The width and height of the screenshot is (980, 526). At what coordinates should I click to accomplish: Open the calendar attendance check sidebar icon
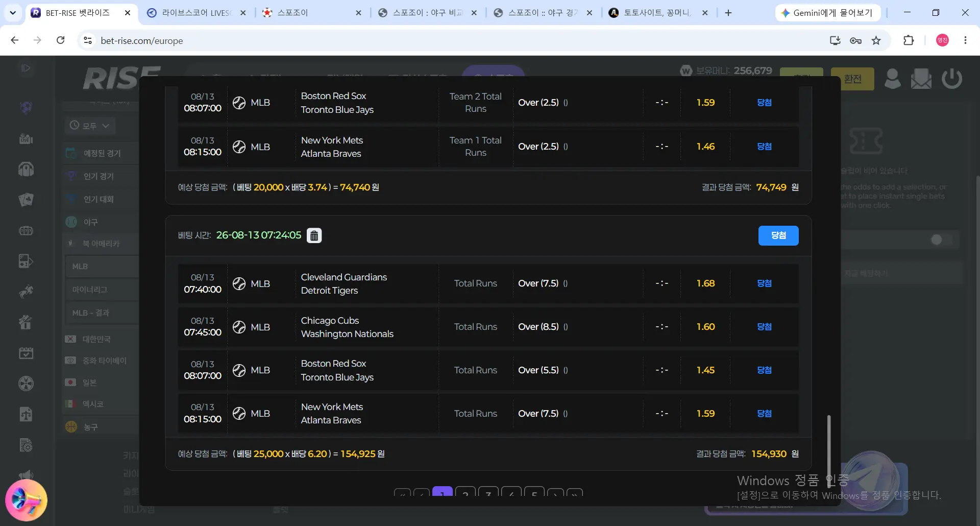pos(26,353)
